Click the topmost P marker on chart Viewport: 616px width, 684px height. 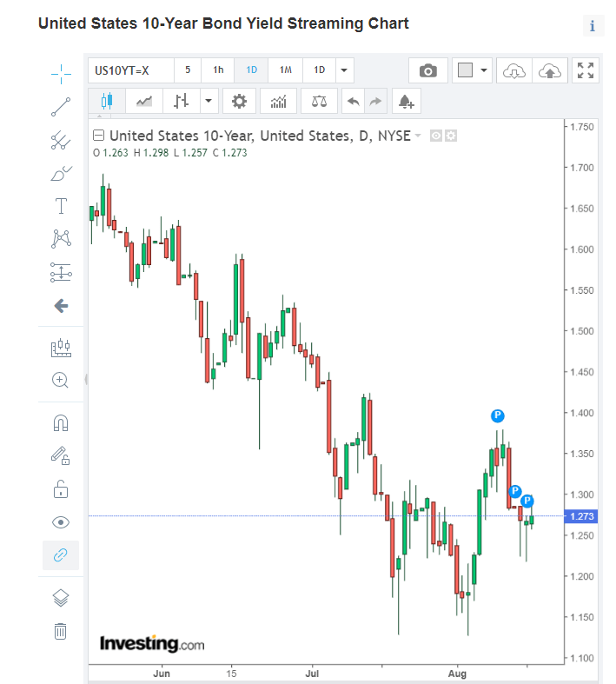tap(498, 415)
